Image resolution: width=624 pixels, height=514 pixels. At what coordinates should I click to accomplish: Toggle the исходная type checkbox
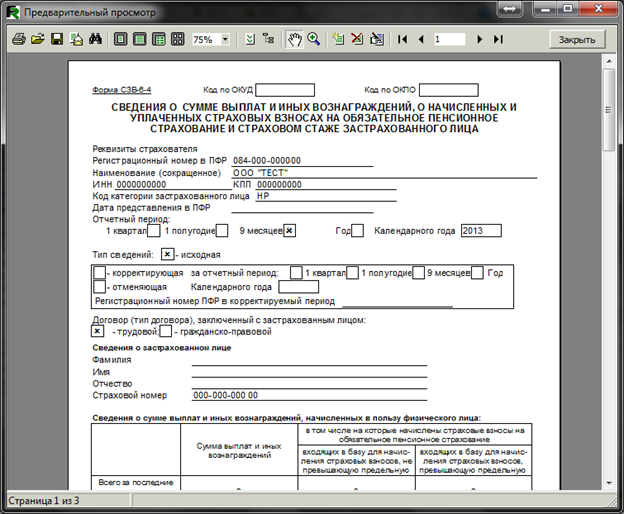click(x=168, y=254)
